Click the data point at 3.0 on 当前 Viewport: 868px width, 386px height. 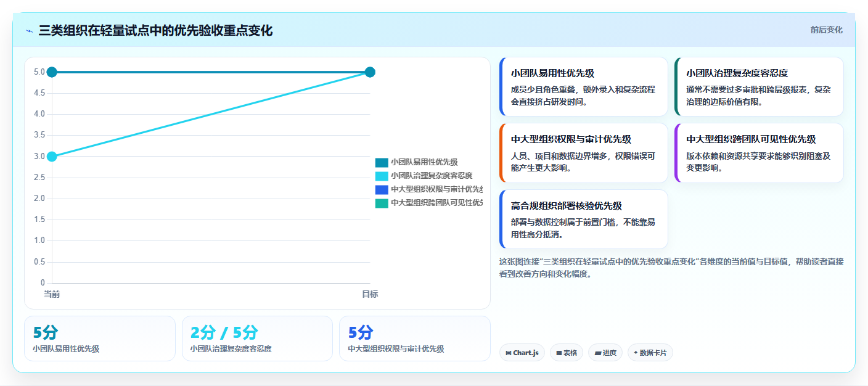tap(52, 157)
